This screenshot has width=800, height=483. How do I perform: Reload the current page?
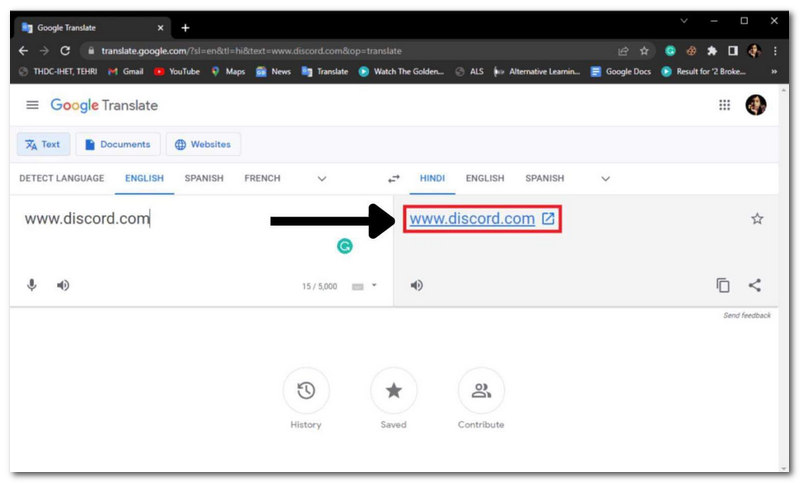coord(65,50)
